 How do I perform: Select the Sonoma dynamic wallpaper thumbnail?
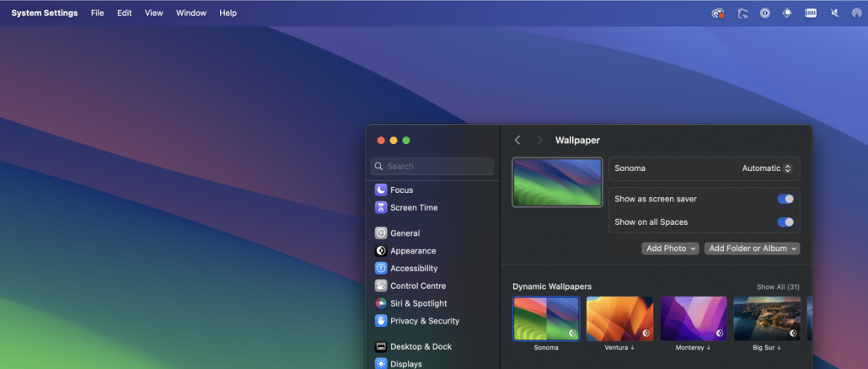click(x=546, y=318)
